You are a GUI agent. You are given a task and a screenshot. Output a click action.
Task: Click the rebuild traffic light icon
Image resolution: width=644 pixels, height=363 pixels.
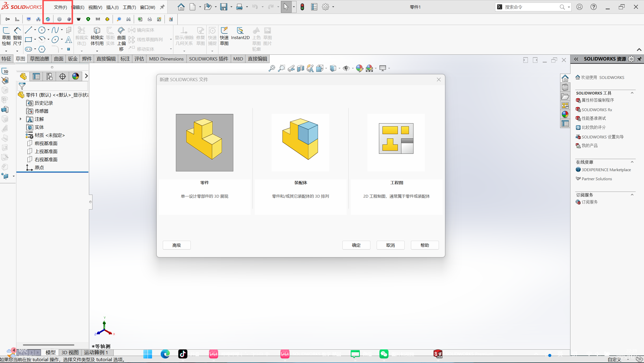(x=302, y=7)
